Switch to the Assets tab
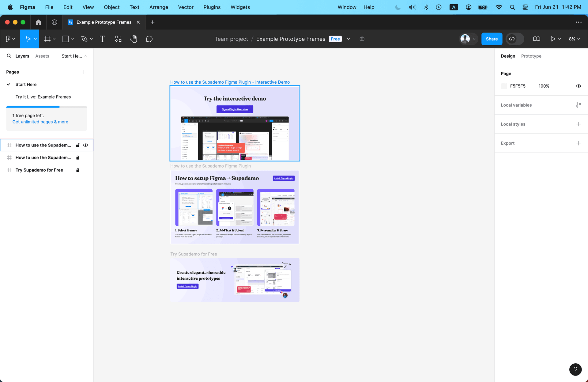Screen dimensions: 588x382 click(42, 56)
